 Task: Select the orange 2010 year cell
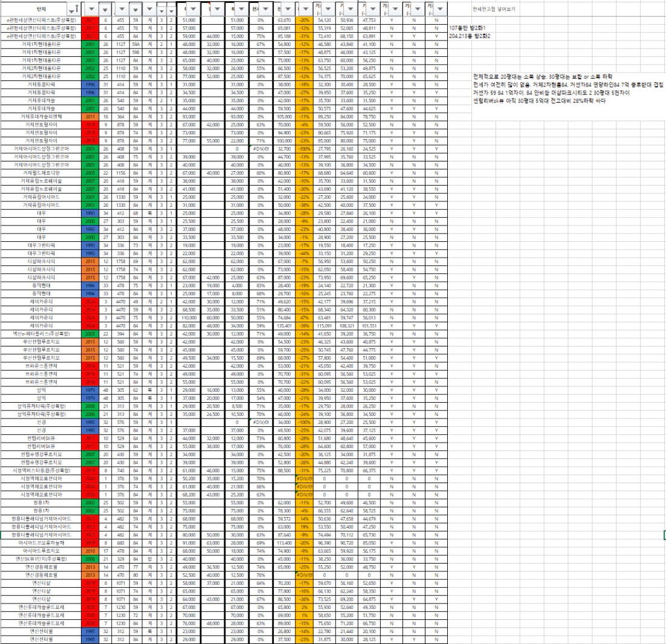(90, 551)
